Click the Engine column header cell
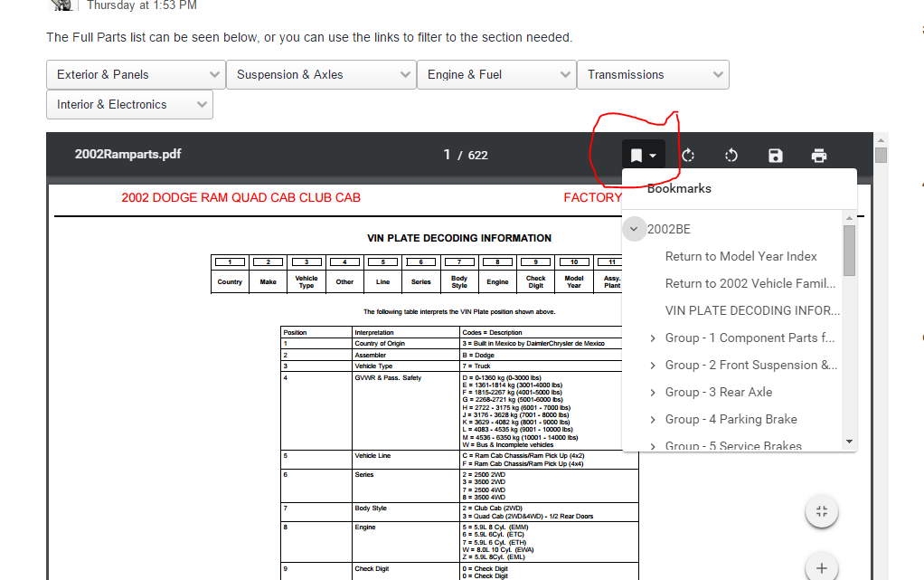This screenshot has width=924, height=580. coord(497,281)
